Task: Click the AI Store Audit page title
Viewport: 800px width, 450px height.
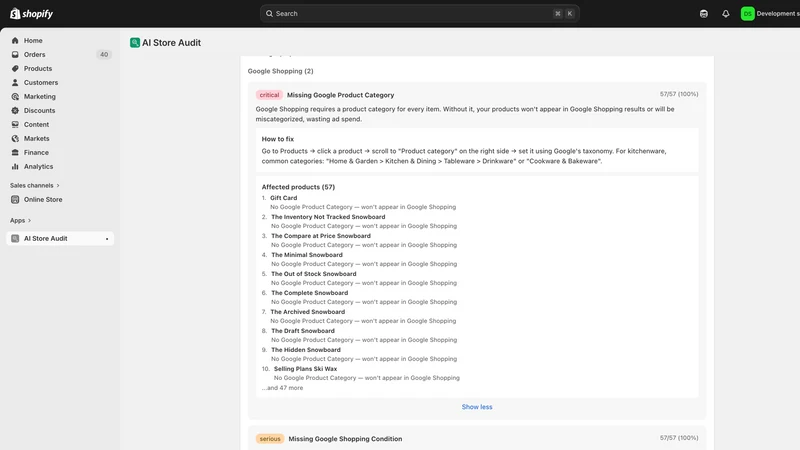Action: click(x=171, y=43)
